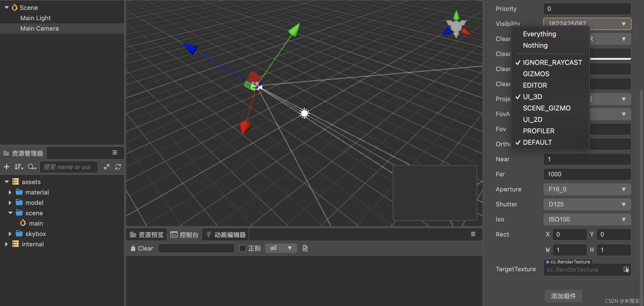Viewport: 644px width, 306px height.
Task: Select Everything in visibility menu
Action: 539,34
